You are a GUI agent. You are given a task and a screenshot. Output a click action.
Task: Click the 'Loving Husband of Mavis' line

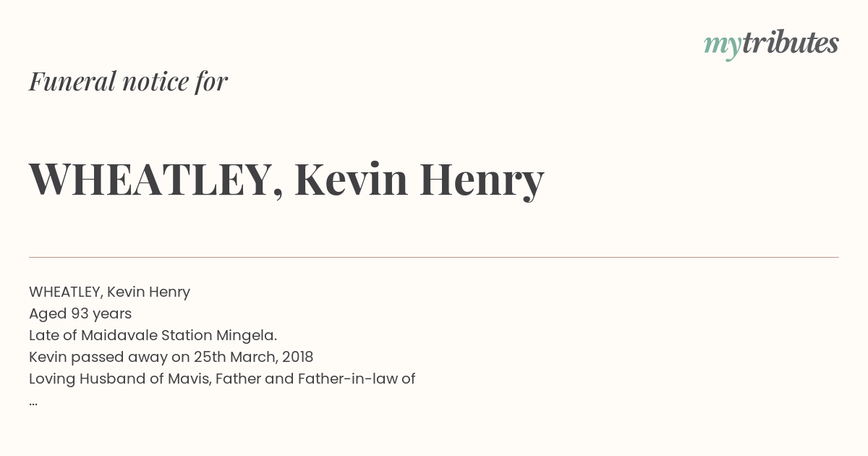tap(222, 379)
